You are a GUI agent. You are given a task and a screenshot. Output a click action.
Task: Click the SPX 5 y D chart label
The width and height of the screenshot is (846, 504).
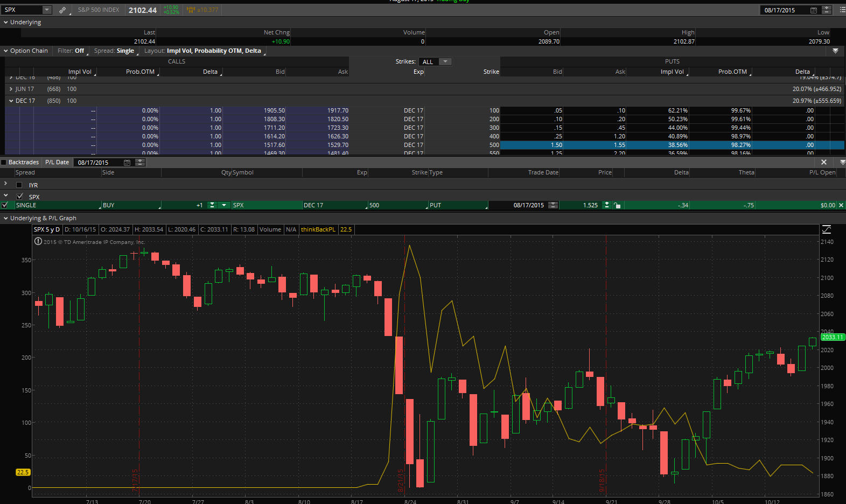[47, 229]
